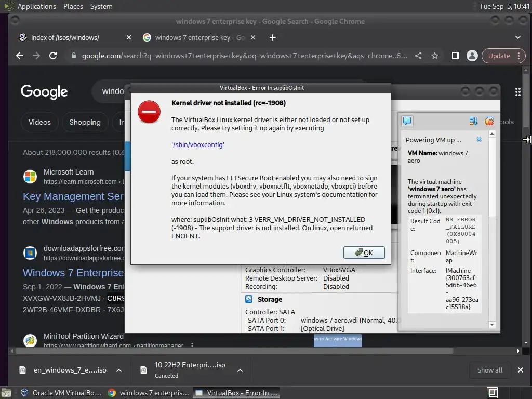Close the 'Index of /isos/windows/' tab
Viewport: 532px width, 399px height.
(x=129, y=37)
